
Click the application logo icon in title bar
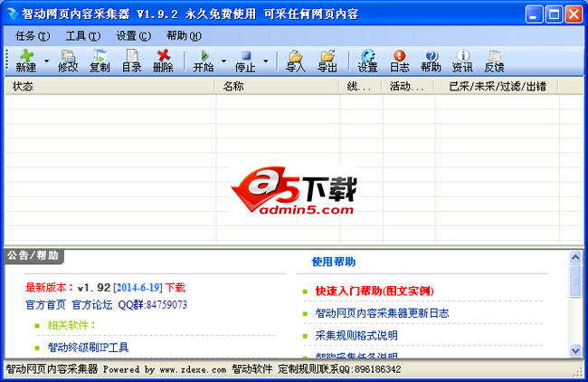12,14
